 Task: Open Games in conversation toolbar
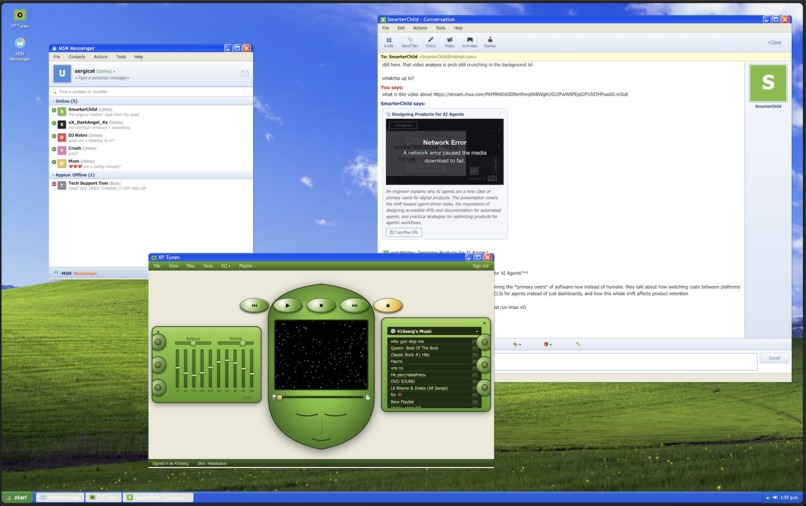point(490,42)
